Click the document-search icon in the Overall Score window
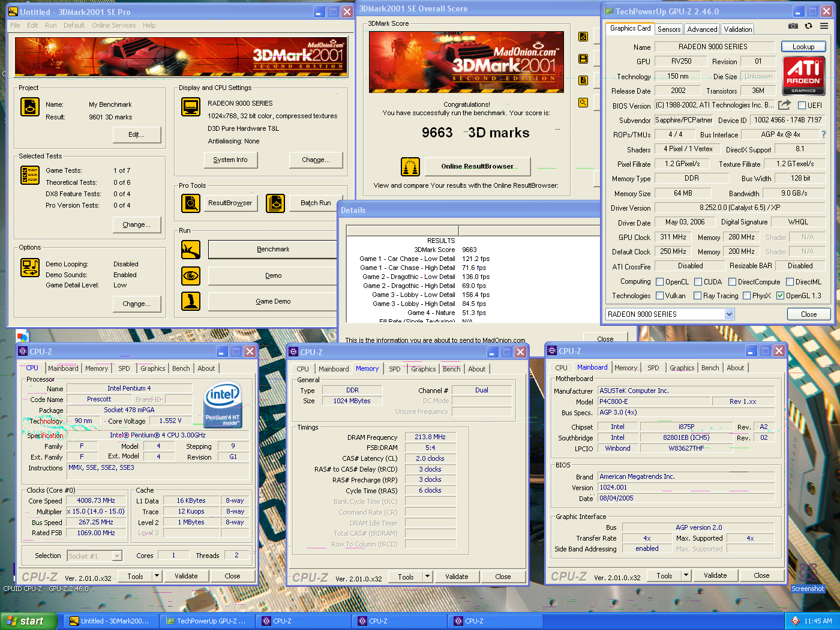The width and height of the screenshot is (840, 630). coord(583,80)
